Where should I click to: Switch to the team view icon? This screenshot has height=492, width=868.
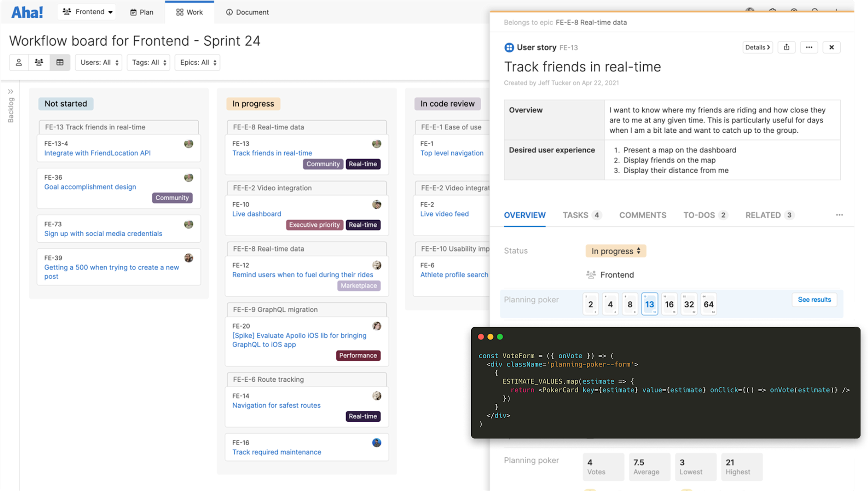(39, 62)
